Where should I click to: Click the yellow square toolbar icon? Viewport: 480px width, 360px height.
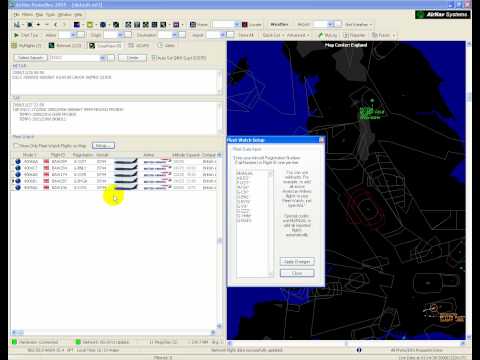coord(90,25)
